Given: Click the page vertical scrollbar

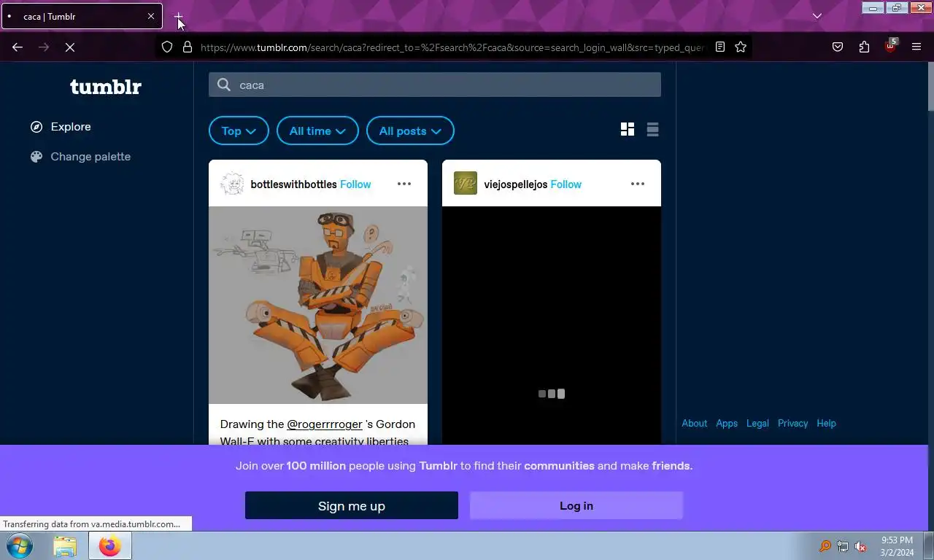Looking at the screenshot, I should (930, 87).
